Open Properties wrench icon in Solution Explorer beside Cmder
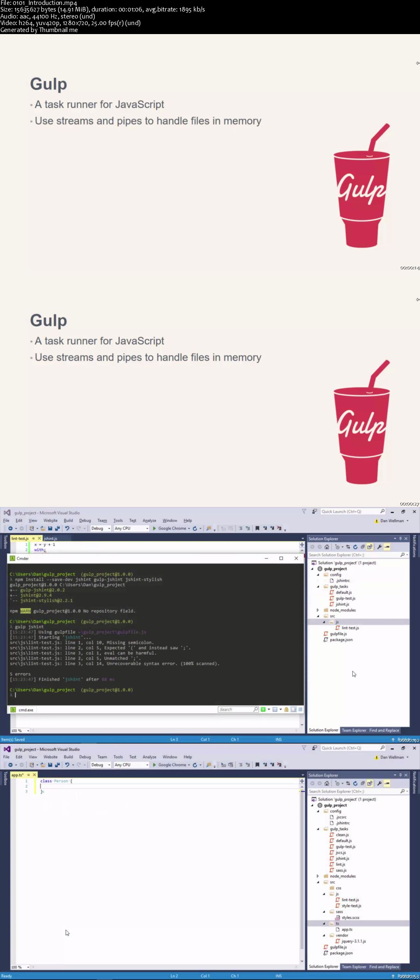Screen dimensions: 420x980 pos(379,547)
